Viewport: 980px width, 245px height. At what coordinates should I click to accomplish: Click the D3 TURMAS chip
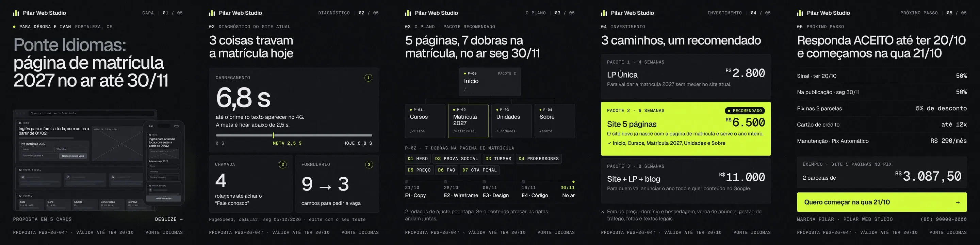click(499, 159)
